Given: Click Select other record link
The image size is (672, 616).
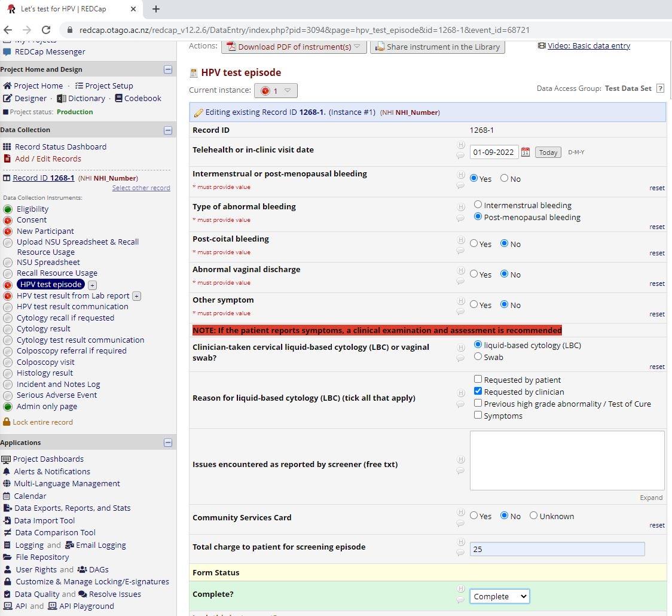Looking at the screenshot, I should [141, 188].
